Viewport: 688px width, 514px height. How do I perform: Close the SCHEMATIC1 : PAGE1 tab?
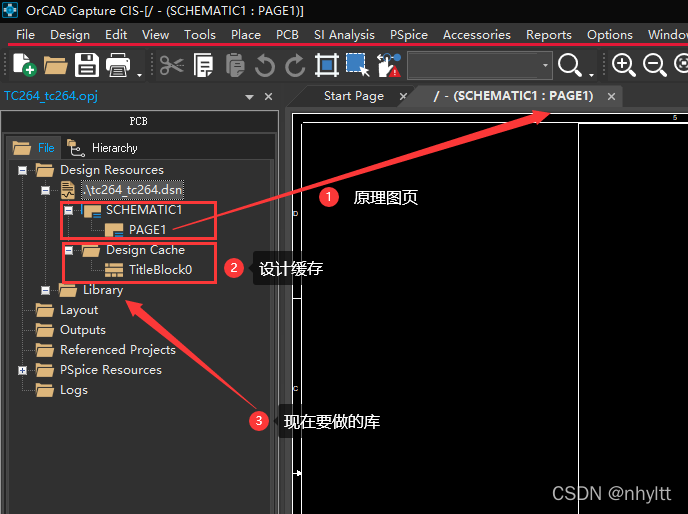click(610, 96)
